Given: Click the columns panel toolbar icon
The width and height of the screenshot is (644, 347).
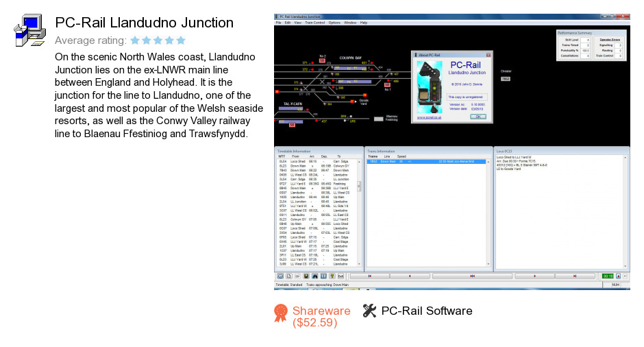Looking at the screenshot, I should [323, 276].
